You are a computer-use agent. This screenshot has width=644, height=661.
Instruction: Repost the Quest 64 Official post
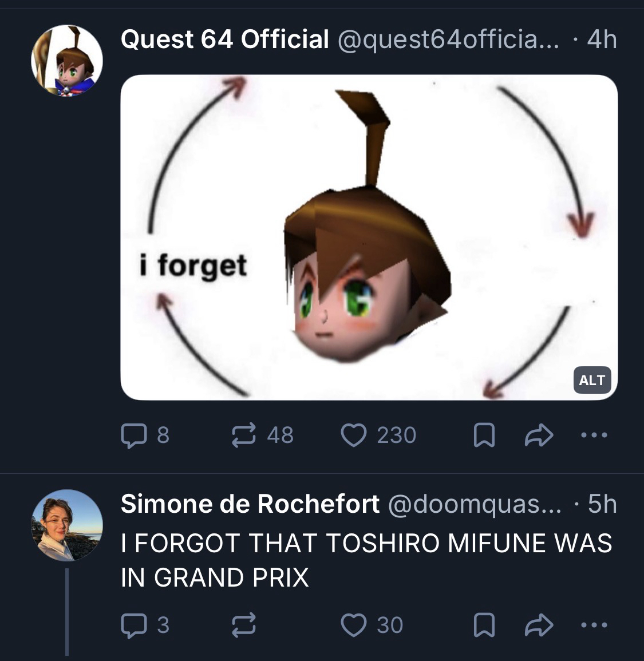coord(243,436)
